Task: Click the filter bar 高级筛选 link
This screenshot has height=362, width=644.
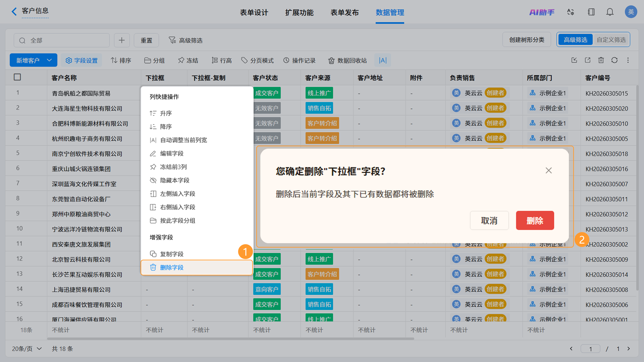Action: coord(185,40)
